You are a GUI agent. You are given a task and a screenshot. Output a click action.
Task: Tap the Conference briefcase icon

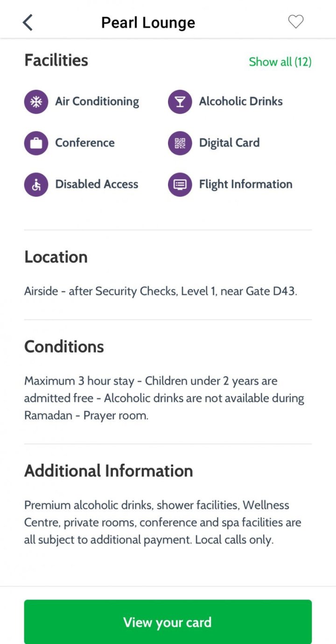point(36,143)
